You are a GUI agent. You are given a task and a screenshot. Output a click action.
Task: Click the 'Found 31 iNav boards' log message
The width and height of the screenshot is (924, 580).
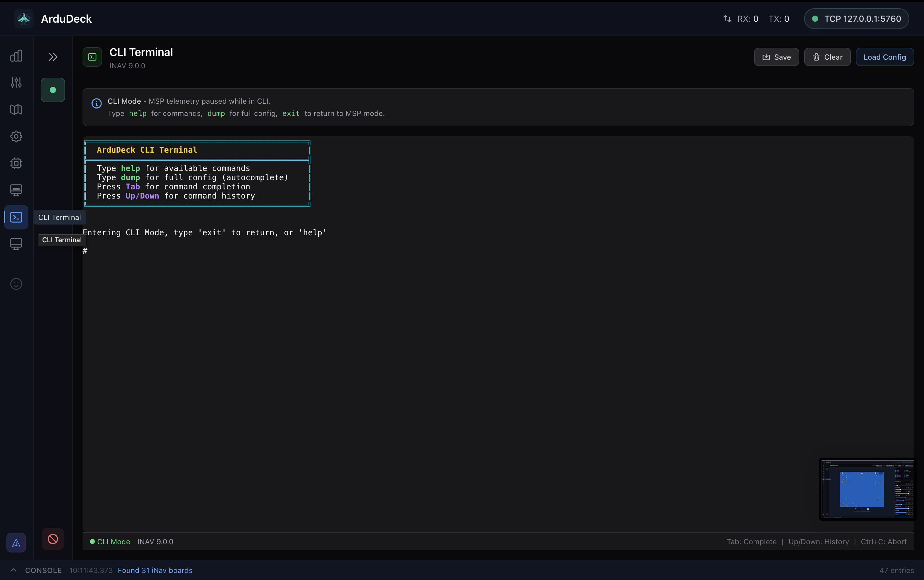[x=155, y=571]
